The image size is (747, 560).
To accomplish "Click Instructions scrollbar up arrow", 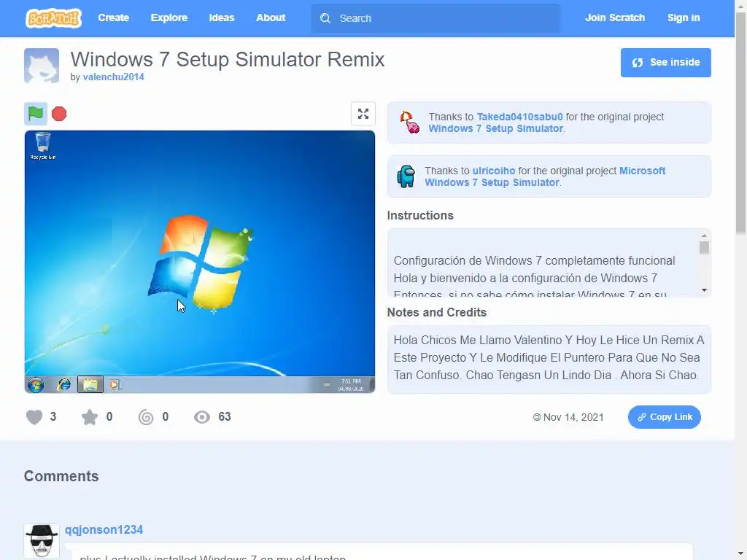I will [x=704, y=236].
